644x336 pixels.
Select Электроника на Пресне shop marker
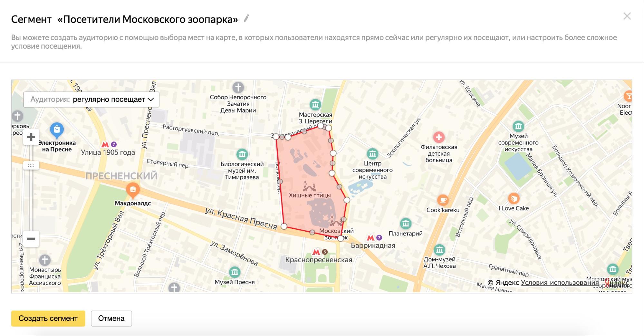point(57,130)
